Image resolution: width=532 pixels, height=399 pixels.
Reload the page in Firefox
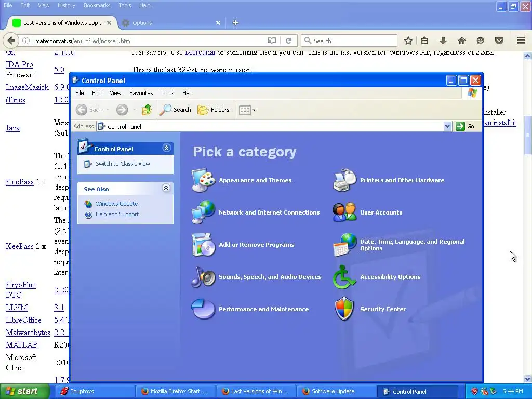tap(289, 41)
